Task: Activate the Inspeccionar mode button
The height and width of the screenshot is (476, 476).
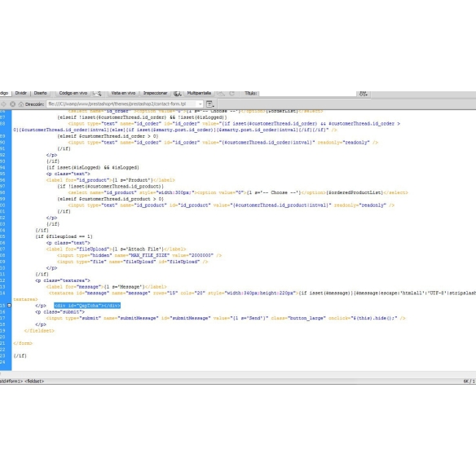Action: [x=155, y=93]
